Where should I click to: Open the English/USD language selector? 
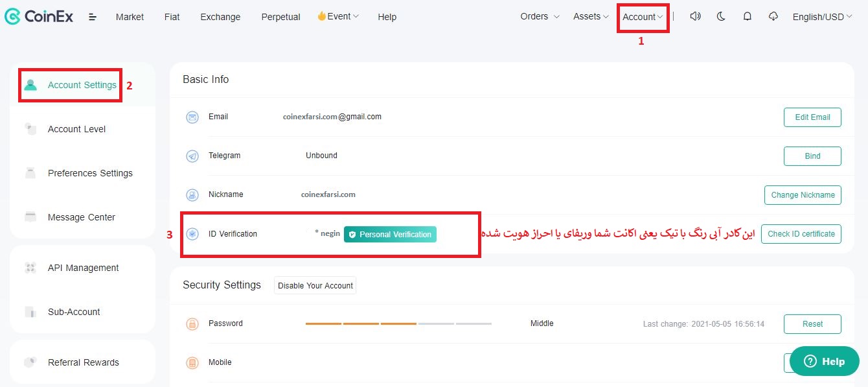822,17
